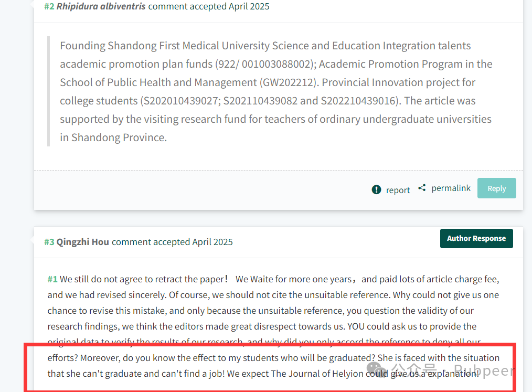Click the Rhipidura albiventris username
The image size is (532, 392).
[x=101, y=6]
